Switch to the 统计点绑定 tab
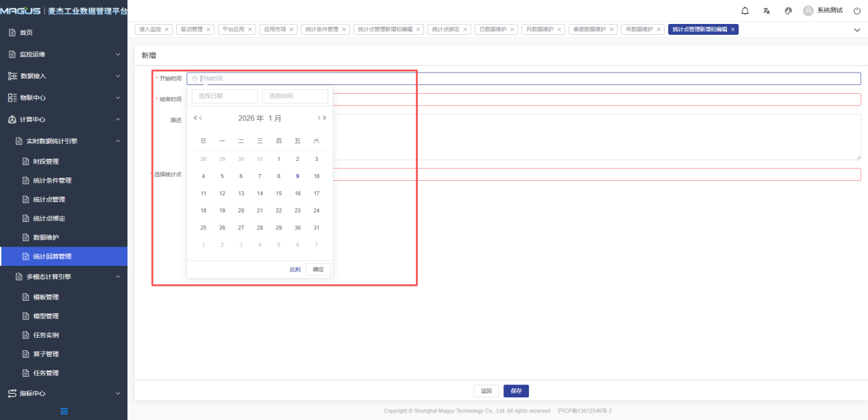 coord(445,29)
